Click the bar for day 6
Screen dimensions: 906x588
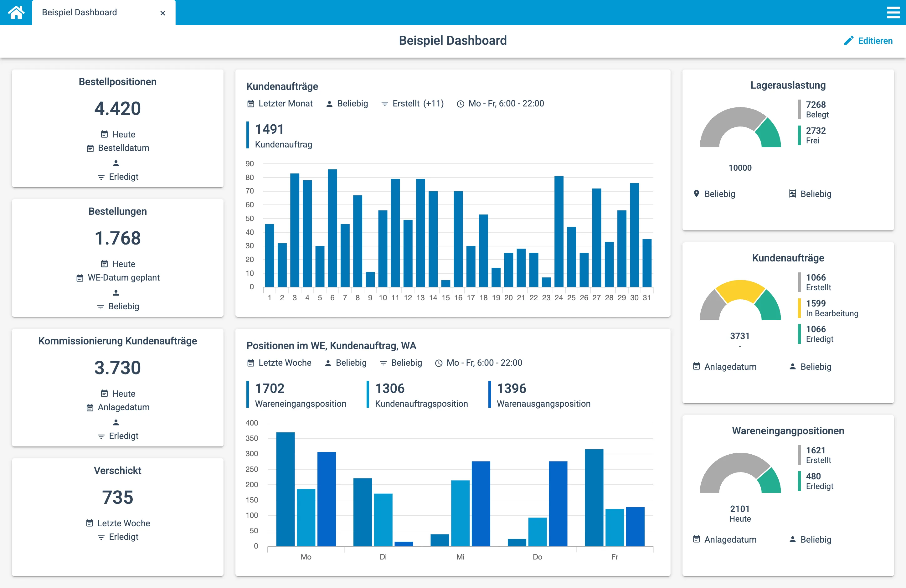(332, 228)
